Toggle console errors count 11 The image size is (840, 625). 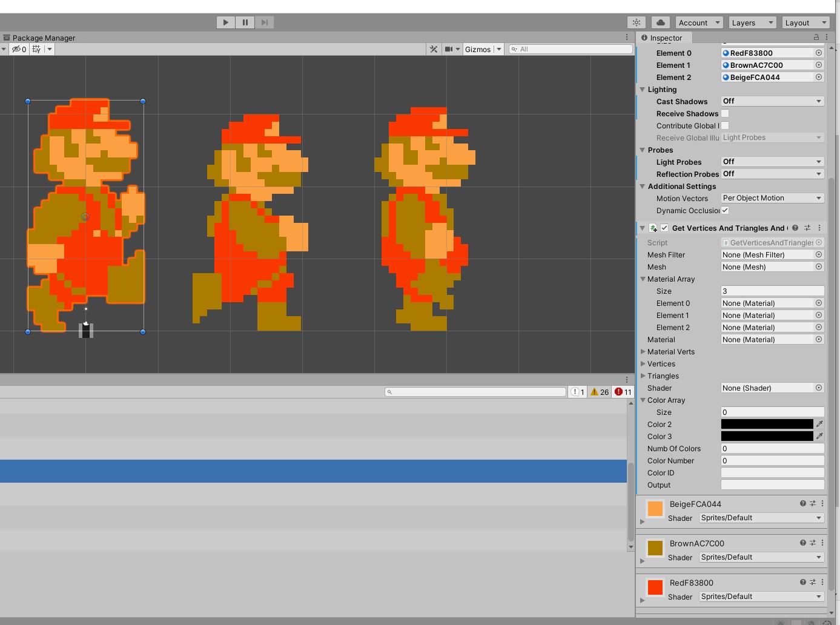(623, 392)
